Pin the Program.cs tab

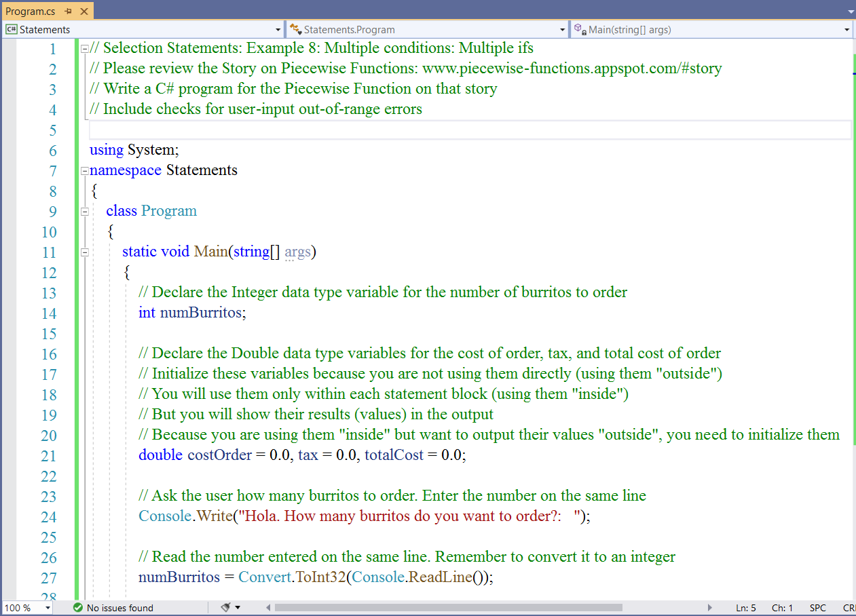pos(69,12)
